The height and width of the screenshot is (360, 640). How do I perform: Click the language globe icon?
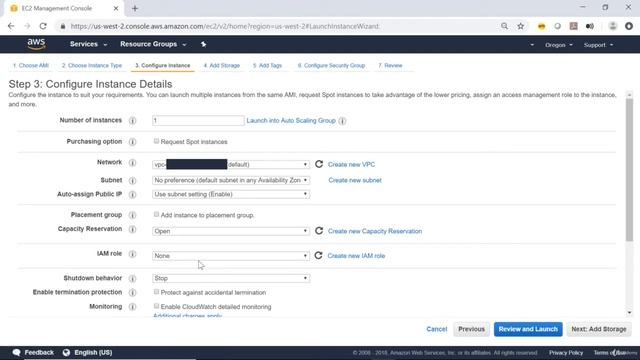(66, 352)
